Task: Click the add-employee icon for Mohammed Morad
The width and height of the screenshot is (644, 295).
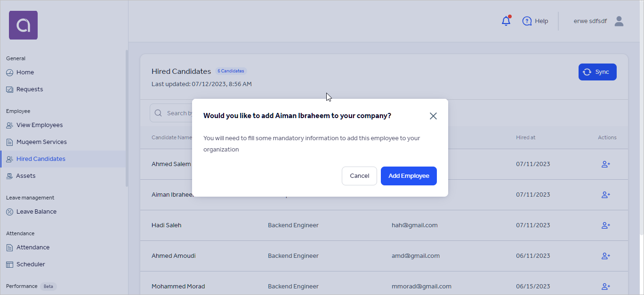Action: 605,286
